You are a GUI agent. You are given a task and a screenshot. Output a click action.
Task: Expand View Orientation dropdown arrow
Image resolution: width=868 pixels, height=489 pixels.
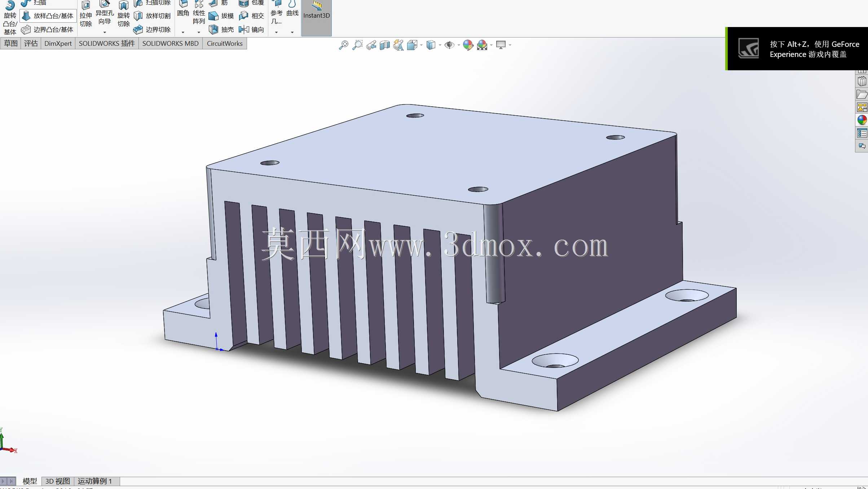[x=421, y=45]
